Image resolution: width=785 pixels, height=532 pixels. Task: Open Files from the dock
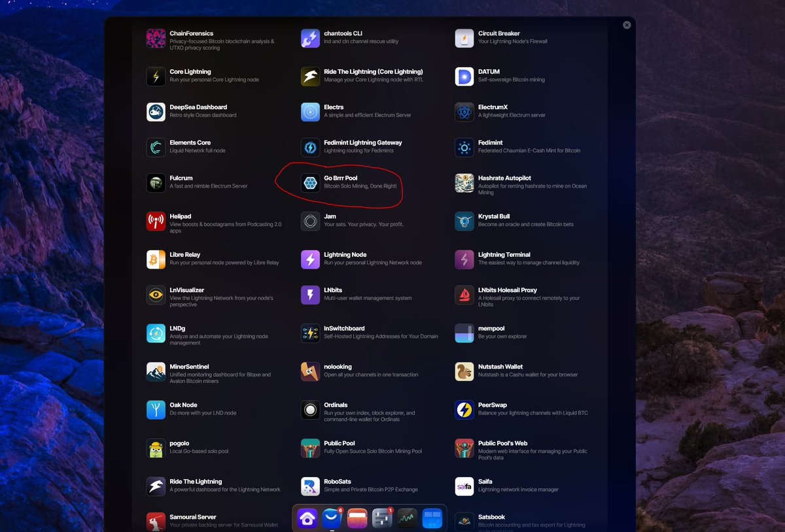(x=357, y=518)
